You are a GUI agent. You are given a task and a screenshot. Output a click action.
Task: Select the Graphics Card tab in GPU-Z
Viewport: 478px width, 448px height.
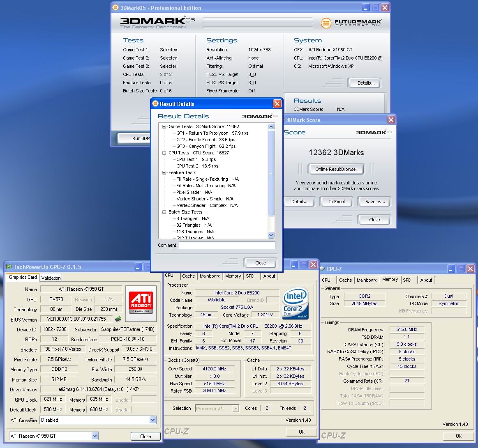[23, 277]
